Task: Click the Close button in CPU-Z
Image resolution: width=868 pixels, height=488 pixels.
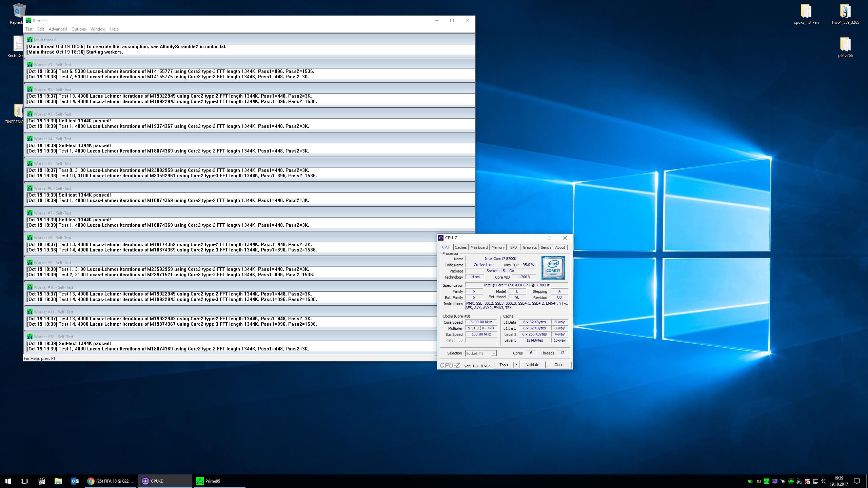Action: [559, 365]
